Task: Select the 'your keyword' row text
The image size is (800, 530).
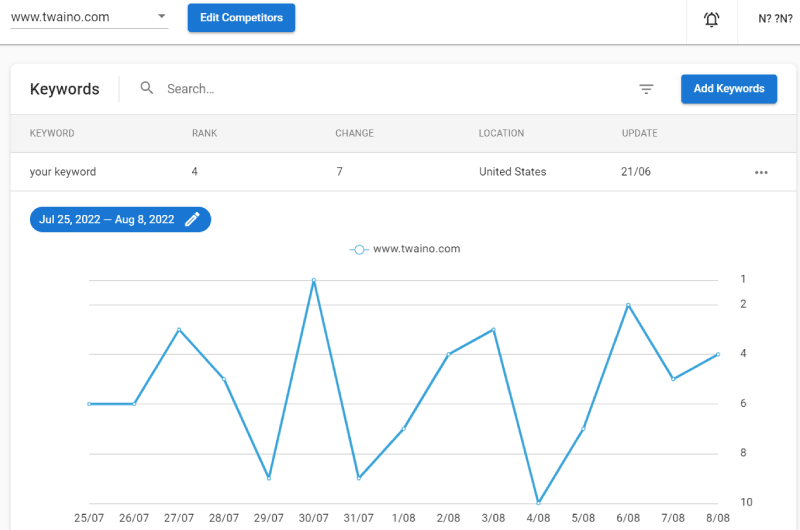Action: point(63,171)
